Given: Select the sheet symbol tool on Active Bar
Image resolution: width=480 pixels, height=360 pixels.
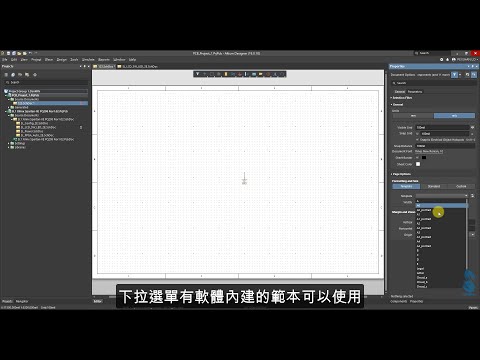Looking at the screenshot, I should point(254,74).
